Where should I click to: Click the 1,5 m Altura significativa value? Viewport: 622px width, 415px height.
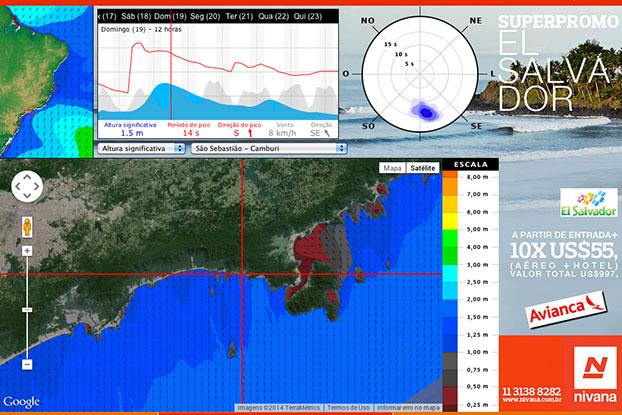coord(132,133)
